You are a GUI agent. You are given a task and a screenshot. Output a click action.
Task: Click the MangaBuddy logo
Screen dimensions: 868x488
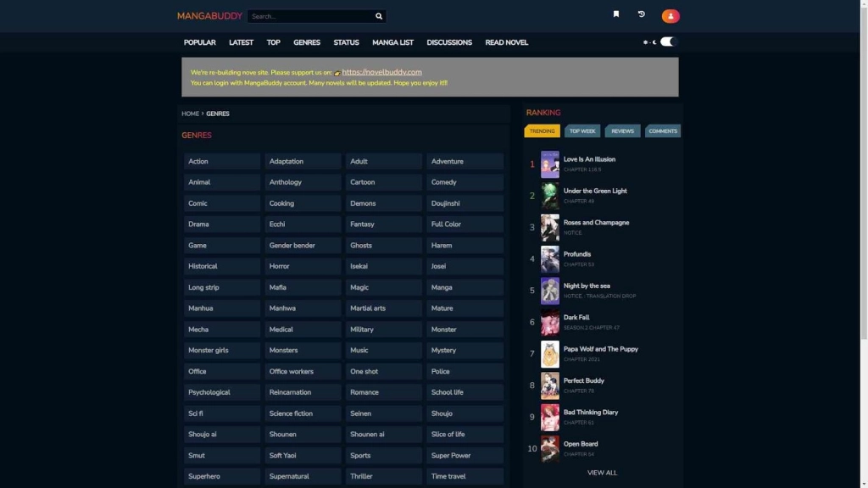tap(209, 16)
